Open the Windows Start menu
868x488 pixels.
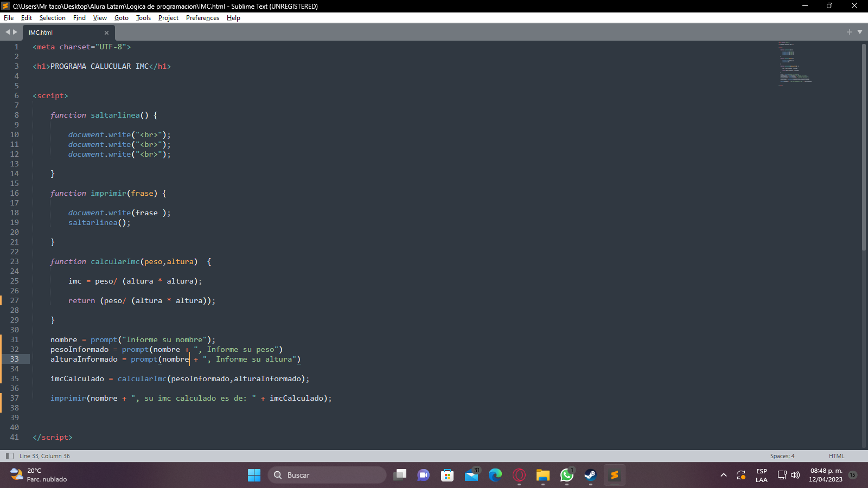[254, 475]
